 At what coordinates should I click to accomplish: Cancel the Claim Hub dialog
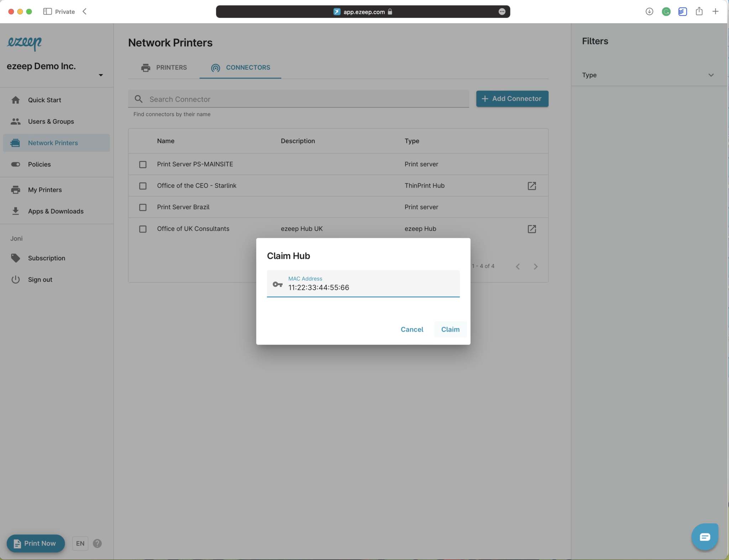pyautogui.click(x=412, y=329)
